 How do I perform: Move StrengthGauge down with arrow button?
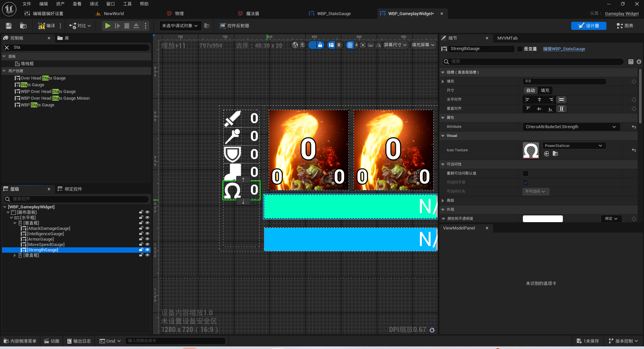click(x=243, y=202)
